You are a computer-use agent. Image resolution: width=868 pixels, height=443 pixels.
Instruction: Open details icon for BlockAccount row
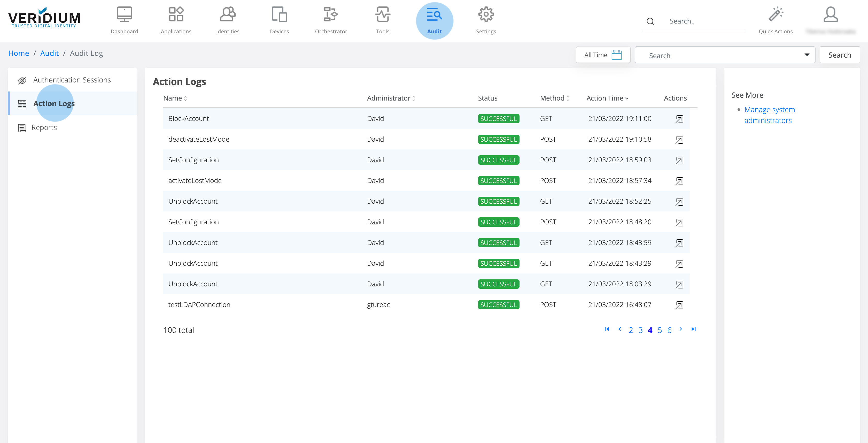click(x=679, y=119)
